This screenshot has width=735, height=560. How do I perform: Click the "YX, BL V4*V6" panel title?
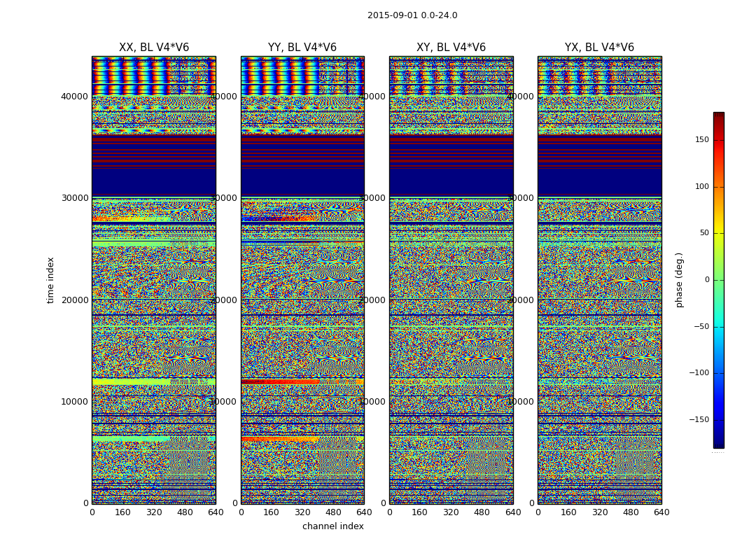[x=599, y=48]
